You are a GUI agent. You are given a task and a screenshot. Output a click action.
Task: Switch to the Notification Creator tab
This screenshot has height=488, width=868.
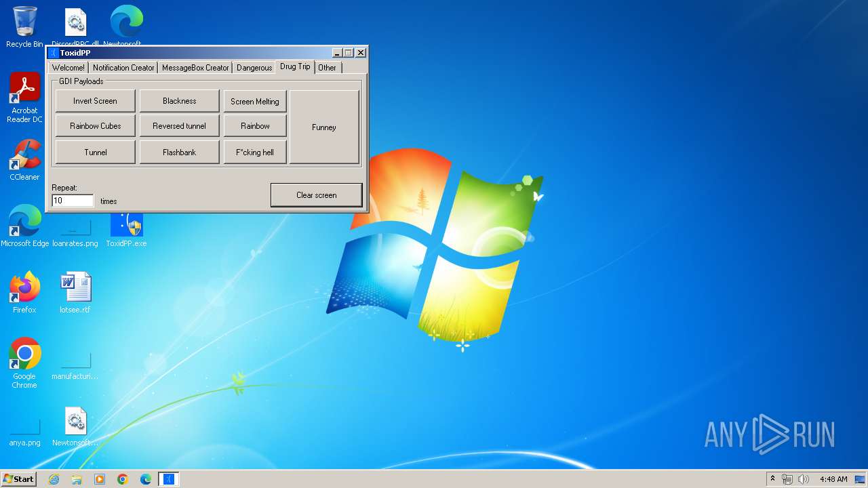pos(123,67)
